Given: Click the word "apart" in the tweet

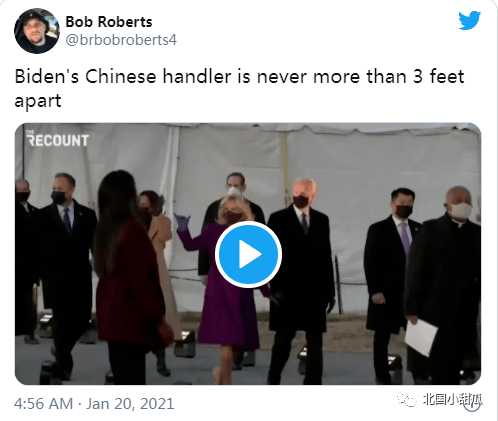Looking at the screenshot, I should click(x=38, y=101).
